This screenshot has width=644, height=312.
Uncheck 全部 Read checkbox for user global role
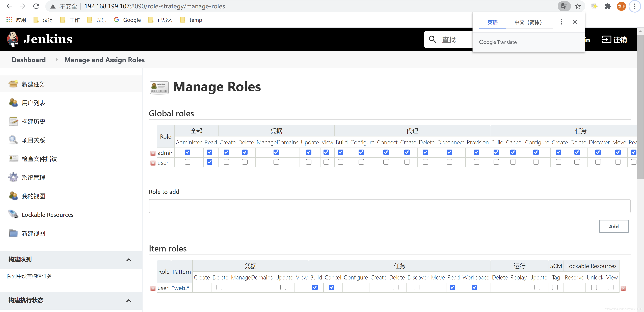click(209, 162)
